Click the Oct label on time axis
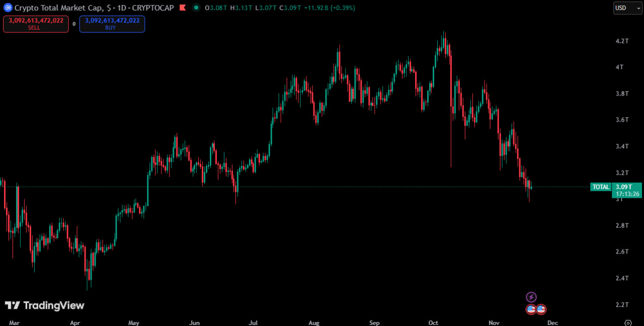 (433, 322)
